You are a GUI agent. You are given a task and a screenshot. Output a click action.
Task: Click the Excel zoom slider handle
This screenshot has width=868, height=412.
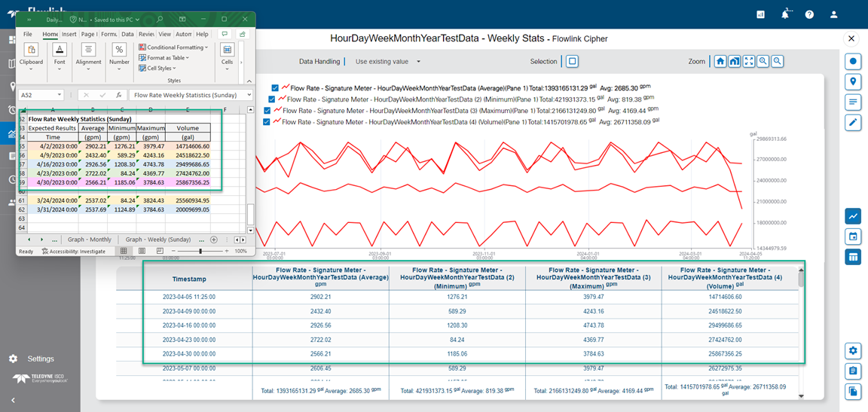point(200,251)
